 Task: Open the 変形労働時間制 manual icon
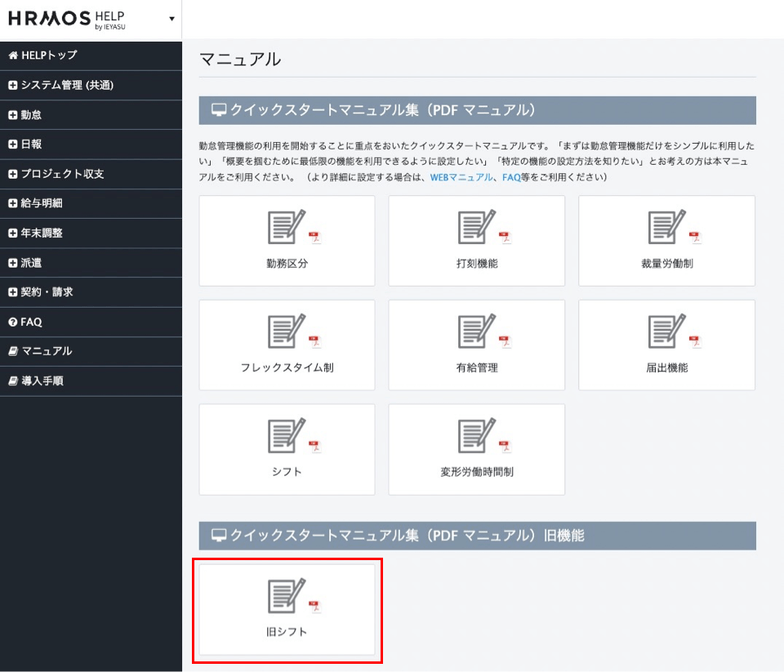(476, 438)
